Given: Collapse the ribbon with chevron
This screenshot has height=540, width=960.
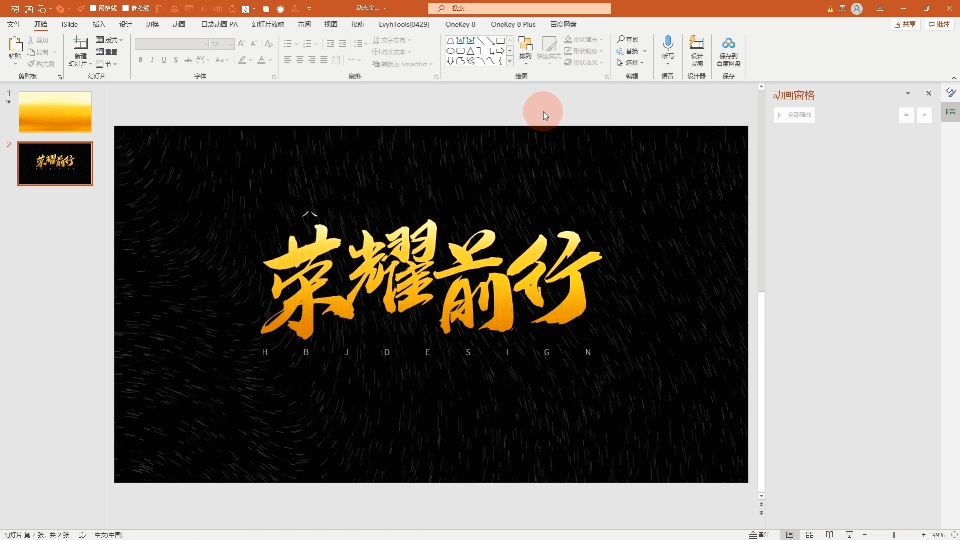Looking at the screenshot, I should click(x=953, y=77).
